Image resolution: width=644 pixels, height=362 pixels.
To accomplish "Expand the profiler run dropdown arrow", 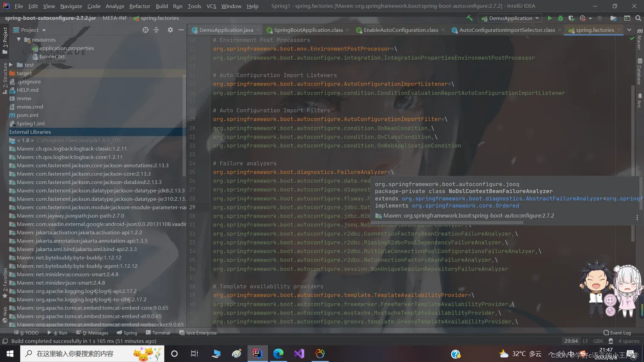I will point(591,18).
